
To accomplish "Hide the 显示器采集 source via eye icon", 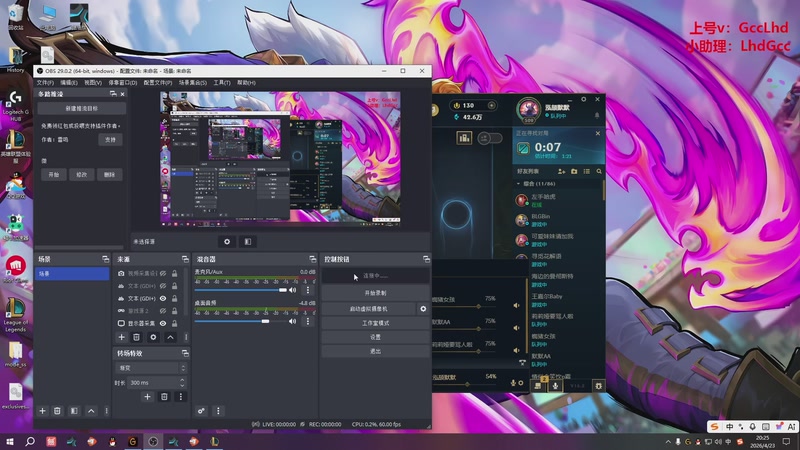I will click(163, 323).
